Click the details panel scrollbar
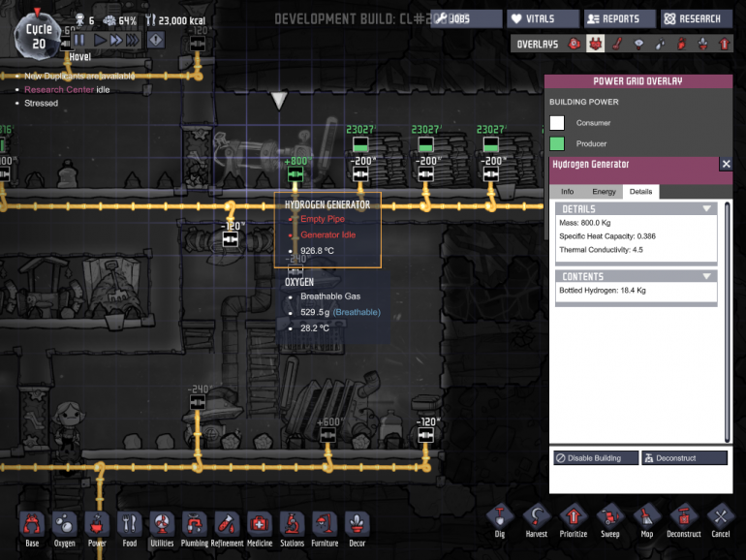The width and height of the screenshot is (746, 560). (x=727, y=322)
